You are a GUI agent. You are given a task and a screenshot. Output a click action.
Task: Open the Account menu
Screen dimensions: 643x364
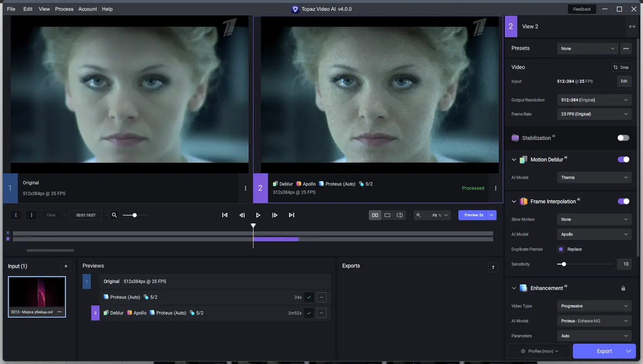click(x=88, y=9)
